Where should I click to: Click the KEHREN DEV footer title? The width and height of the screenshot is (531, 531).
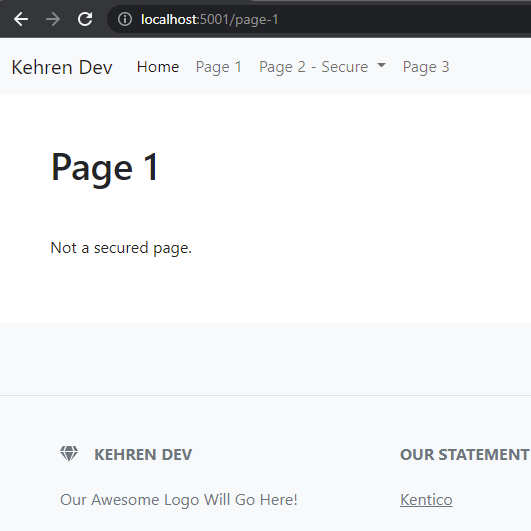(x=143, y=454)
